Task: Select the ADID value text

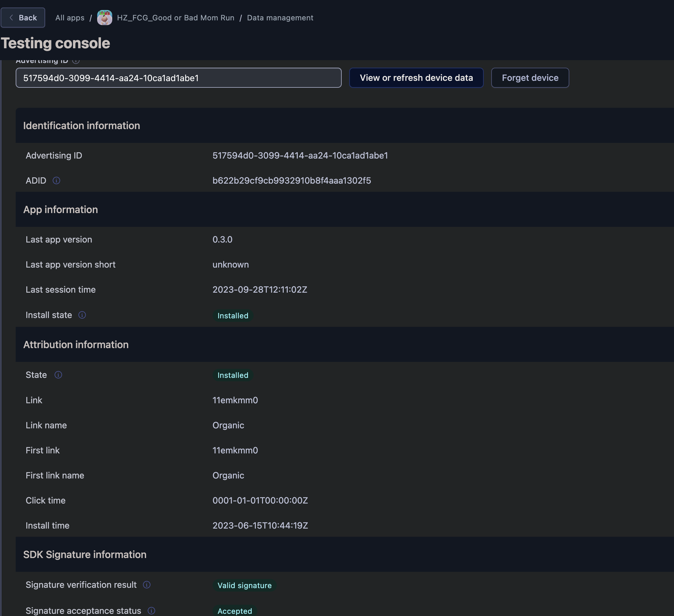Action: coord(292,180)
